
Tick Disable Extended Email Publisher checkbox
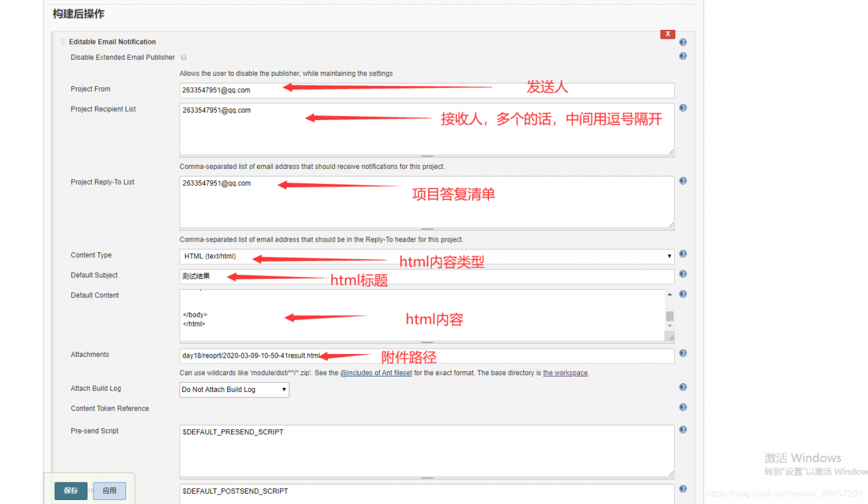click(x=184, y=58)
